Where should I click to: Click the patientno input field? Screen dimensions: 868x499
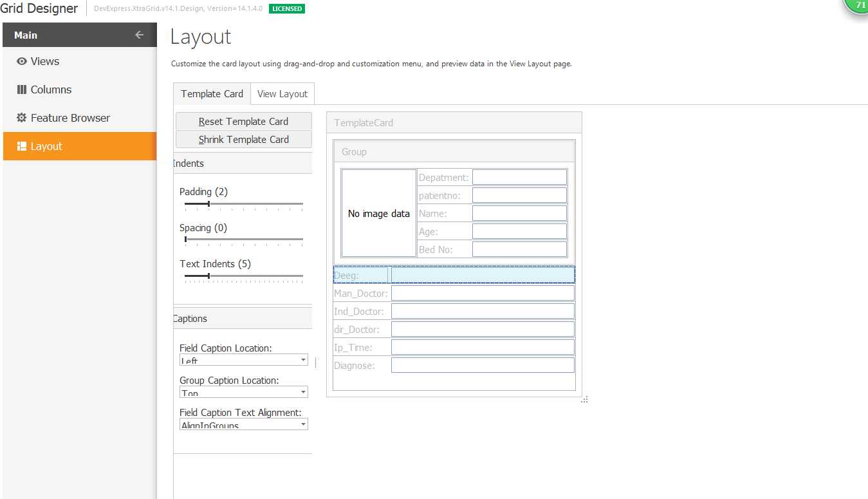[520, 195]
